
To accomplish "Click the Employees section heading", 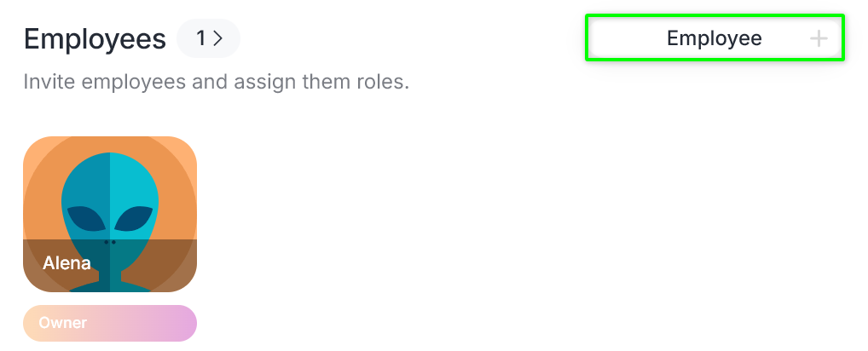I will (94, 38).
